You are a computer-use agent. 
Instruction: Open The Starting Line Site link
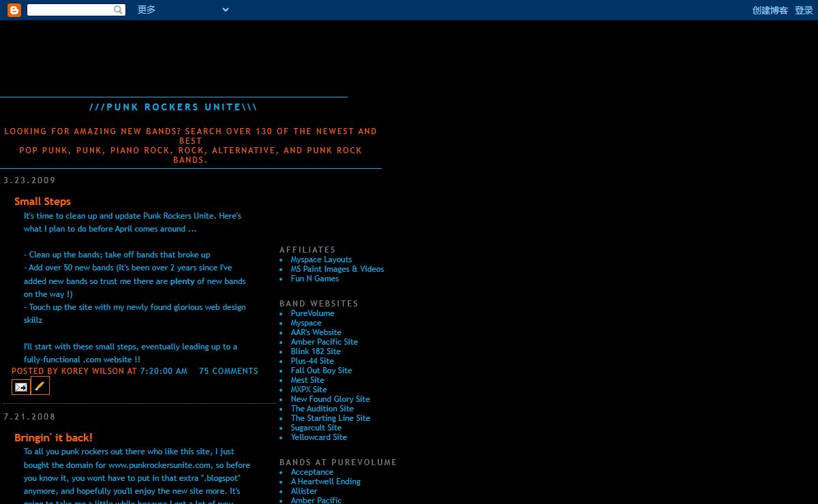click(331, 418)
